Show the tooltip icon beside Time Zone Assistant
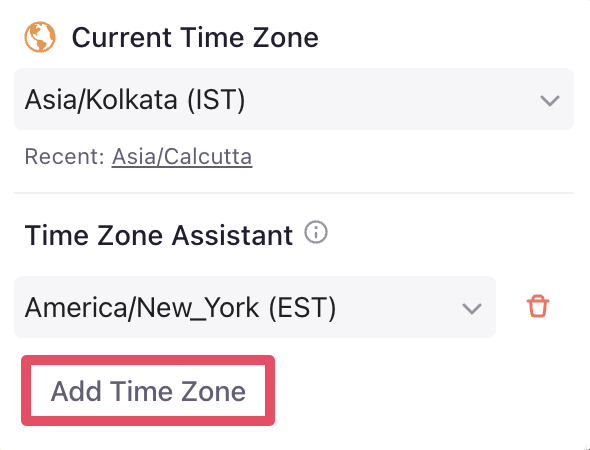This screenshot has width=590, height=450. (x=316, y=232)
